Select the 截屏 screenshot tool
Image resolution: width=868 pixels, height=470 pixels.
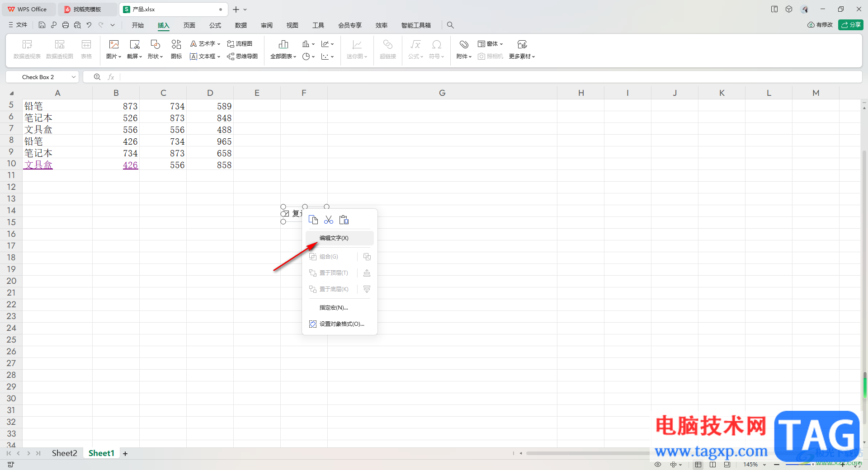tap(134, 49)
